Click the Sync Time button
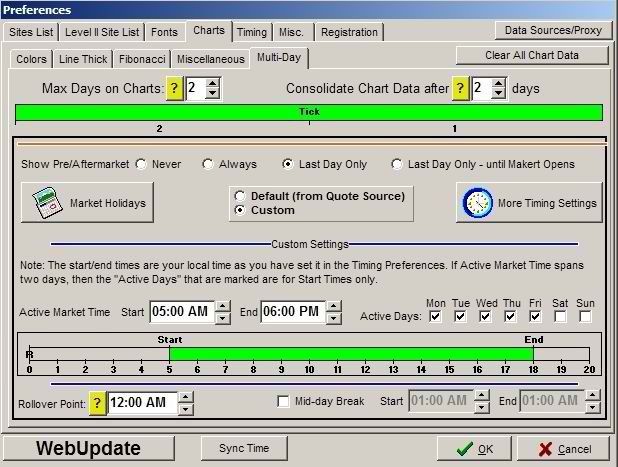The image size is (618, 467). [x=243, y=448]
